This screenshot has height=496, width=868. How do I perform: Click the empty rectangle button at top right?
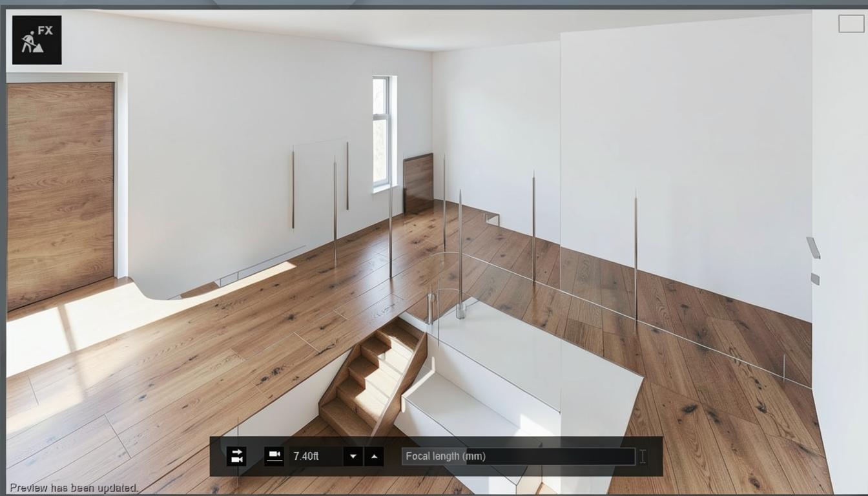[851, 24]
